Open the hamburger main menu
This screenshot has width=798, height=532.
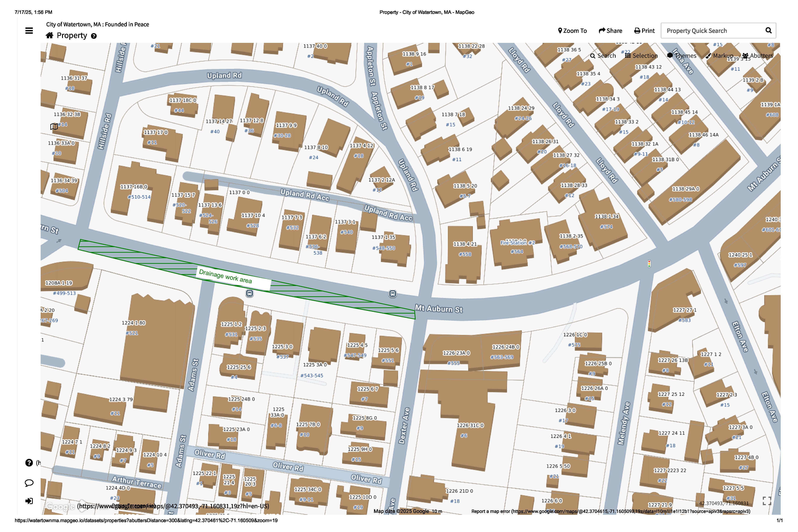(29, 31)
